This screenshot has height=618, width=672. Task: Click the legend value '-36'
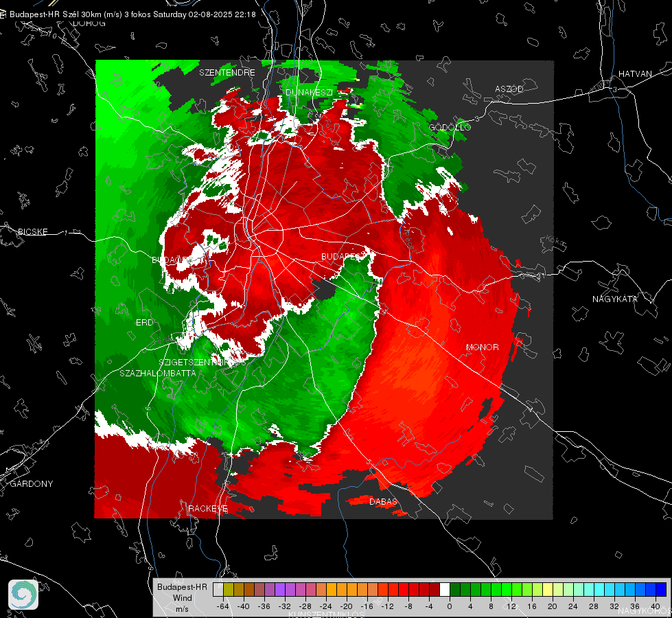pyautogui.click(x=264, y=606)
